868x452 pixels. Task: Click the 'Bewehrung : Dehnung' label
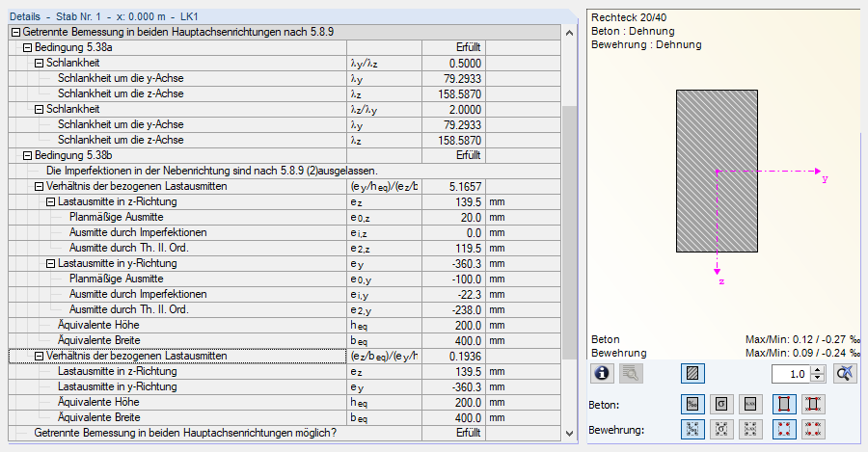click(646, 44)
